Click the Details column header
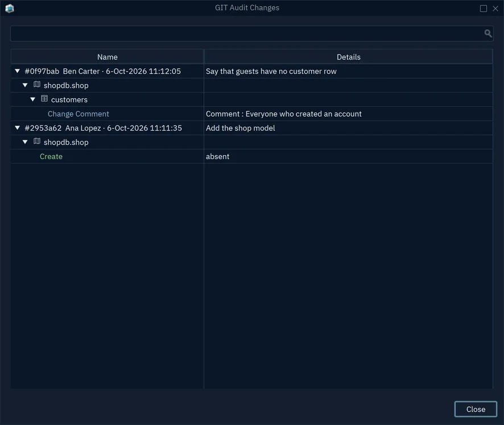Image resolution: width=504 pixels, height=425 pixels. point(349,57)
